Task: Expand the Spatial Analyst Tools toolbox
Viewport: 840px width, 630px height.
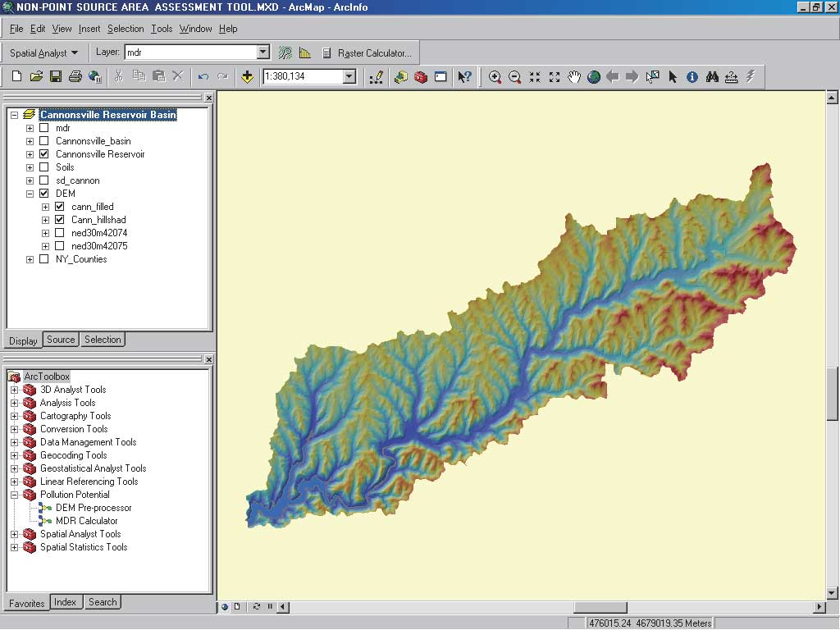Action: (14, 534)
